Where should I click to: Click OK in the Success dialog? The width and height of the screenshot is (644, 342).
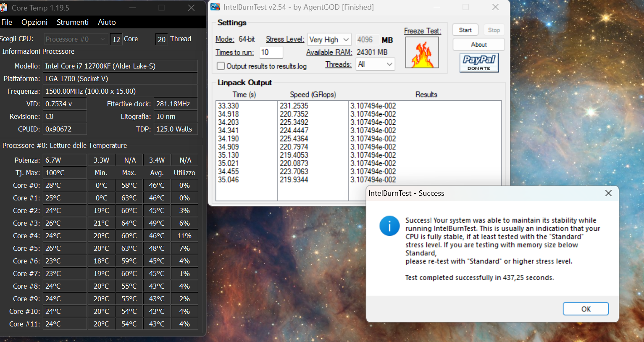586,309
